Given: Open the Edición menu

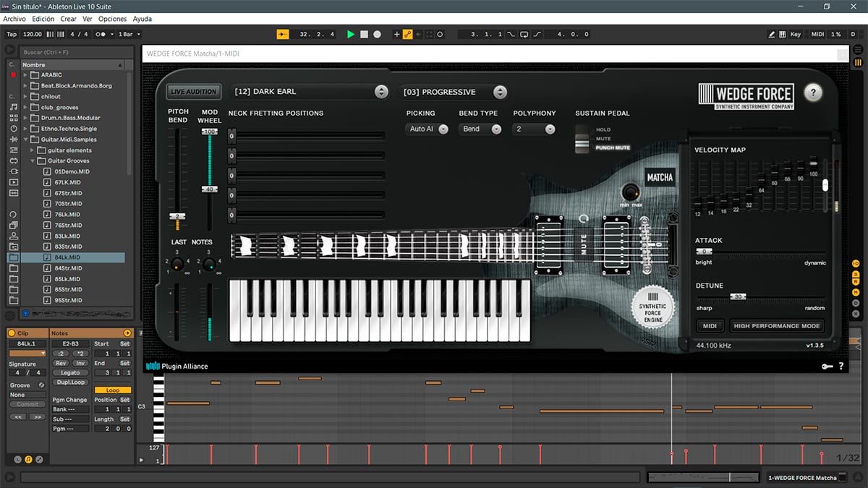Looking at the screenshot, I should (x=43, y=19).
